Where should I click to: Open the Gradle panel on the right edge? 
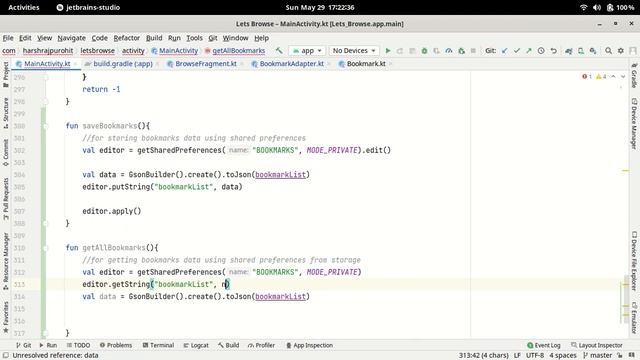634,76
